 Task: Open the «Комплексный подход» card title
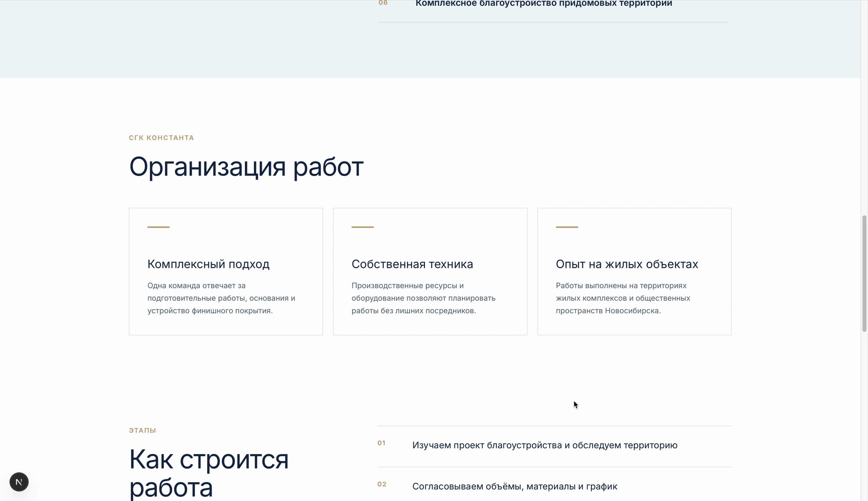(208, 264)
